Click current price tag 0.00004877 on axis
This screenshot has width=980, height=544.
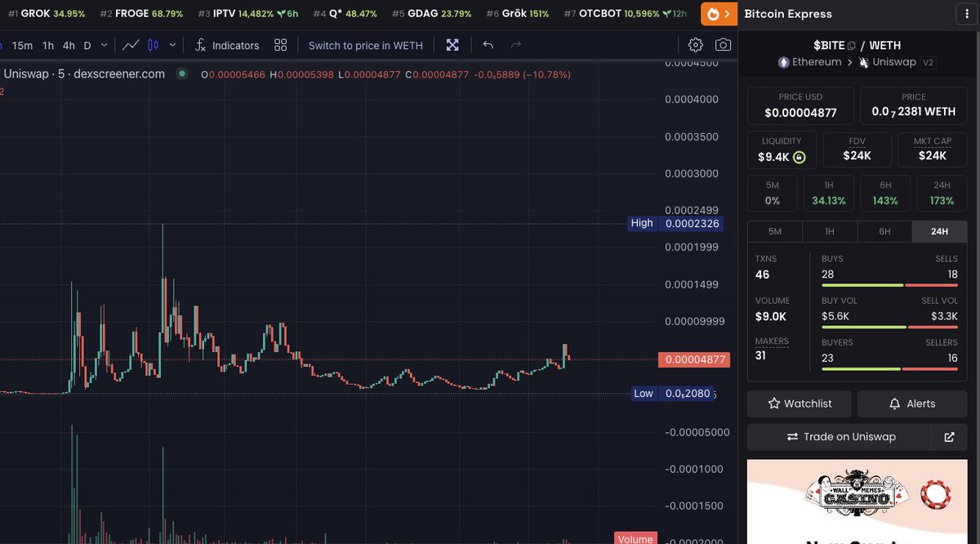[693, 359]
